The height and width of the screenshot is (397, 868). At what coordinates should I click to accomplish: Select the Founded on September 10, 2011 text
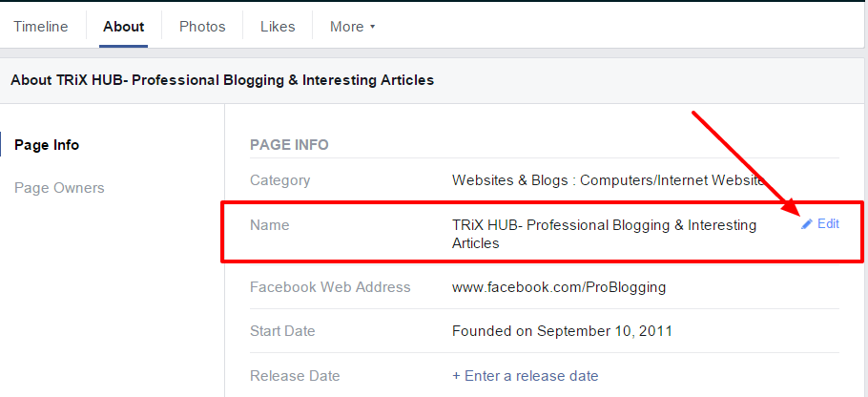pyautogui.click(x=563, y=331)
